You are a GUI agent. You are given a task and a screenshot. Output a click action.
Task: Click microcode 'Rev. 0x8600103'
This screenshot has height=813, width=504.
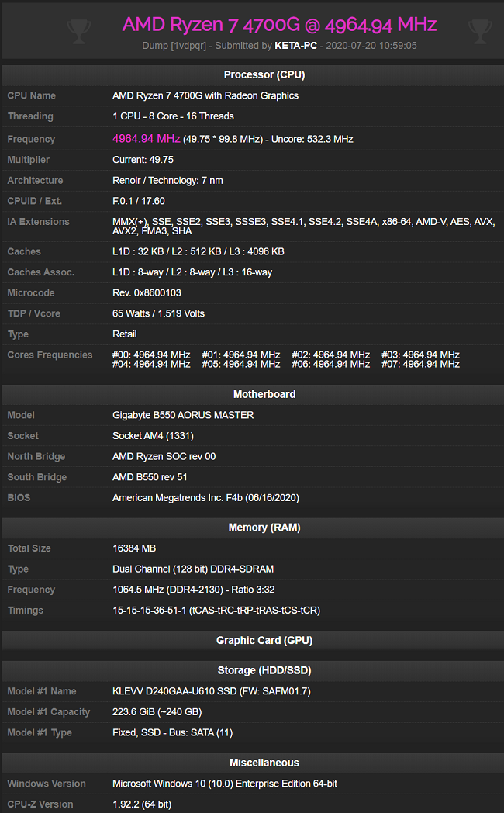pyautogui.click(x=147, y=293)
